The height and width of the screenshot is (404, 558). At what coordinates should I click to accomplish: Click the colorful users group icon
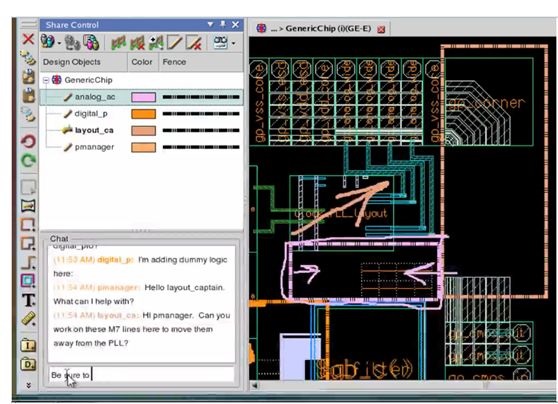click(91, 42)
